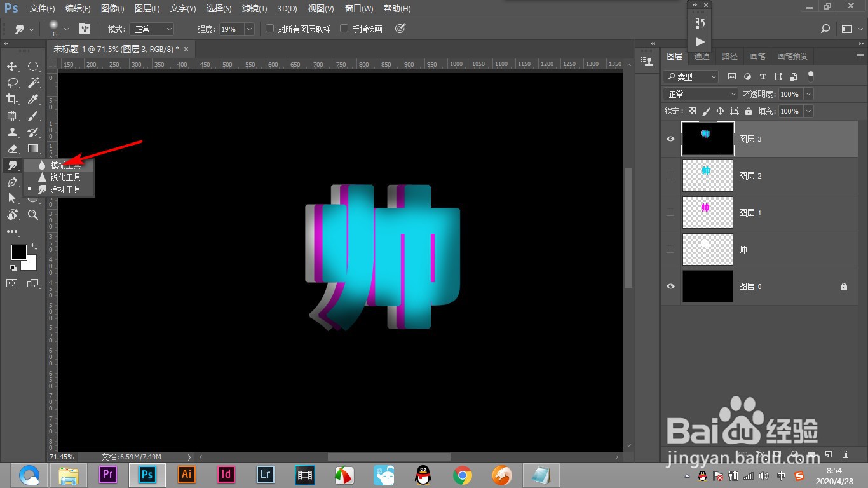Click the lock-all padlock icon
Viewport: 868px width, 488px height.
(x=749, y=111)
